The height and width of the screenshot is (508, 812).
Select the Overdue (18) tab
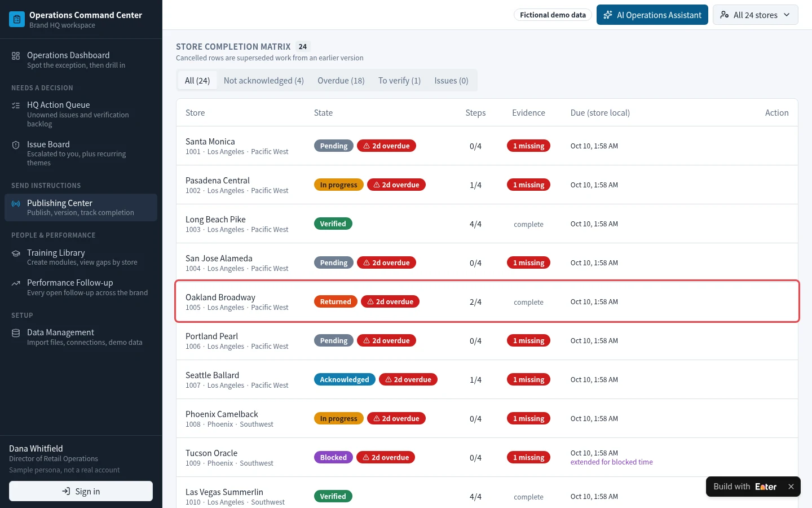(x=341, y=81)
